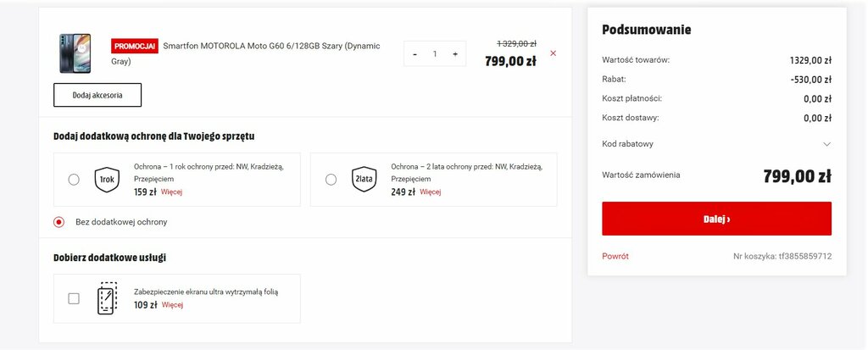Decrease quantity with minus button

[x=415, y=53]
